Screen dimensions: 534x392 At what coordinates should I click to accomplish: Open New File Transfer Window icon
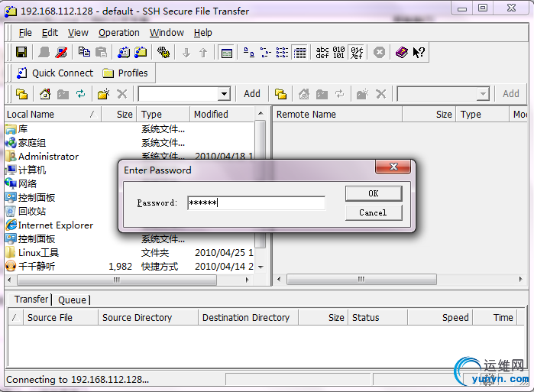141,53
